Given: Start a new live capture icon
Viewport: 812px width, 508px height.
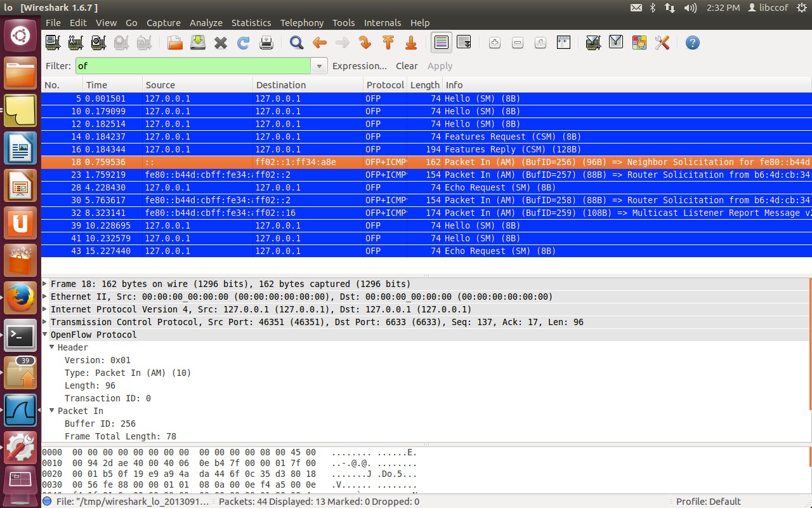Looking at the screenshot, I should 98,43.
